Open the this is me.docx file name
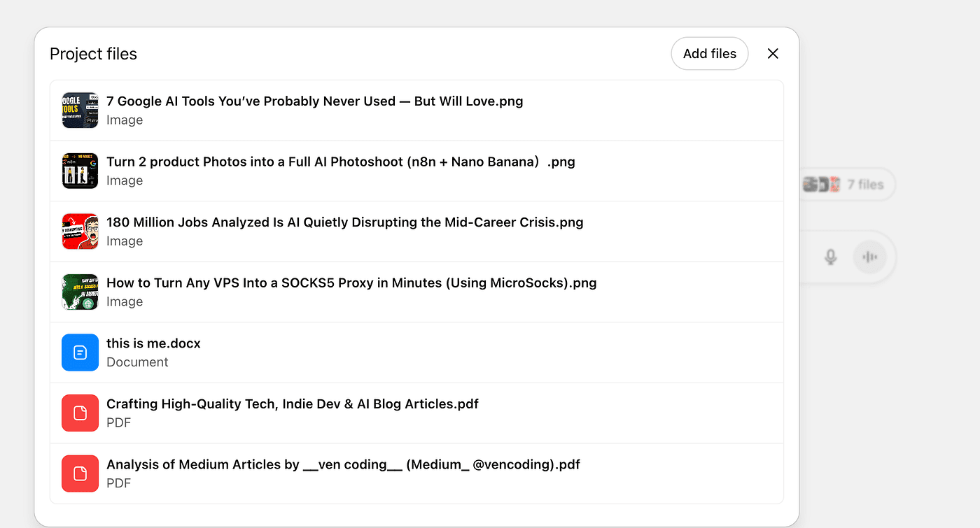Viewport: 980px width, 528px height. pyautogui.click(x=153, y=343)
